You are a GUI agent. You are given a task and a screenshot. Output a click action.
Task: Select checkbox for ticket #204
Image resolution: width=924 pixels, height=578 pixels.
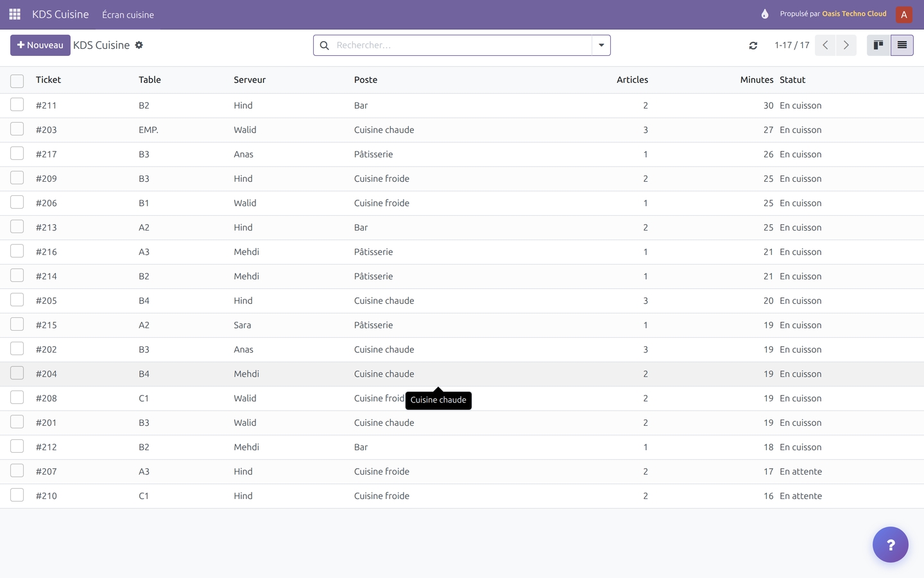pyautogui.click(x=17, y=373)
